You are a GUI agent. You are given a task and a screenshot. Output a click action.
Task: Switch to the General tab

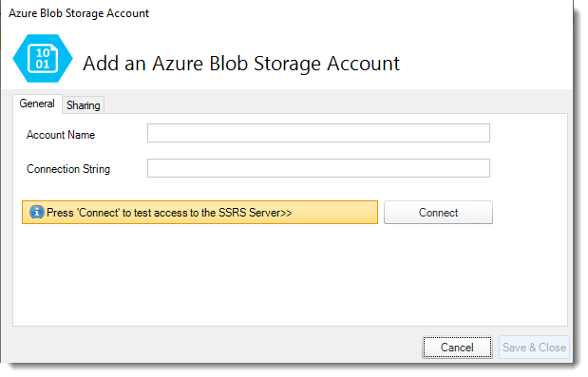[37, 104]
